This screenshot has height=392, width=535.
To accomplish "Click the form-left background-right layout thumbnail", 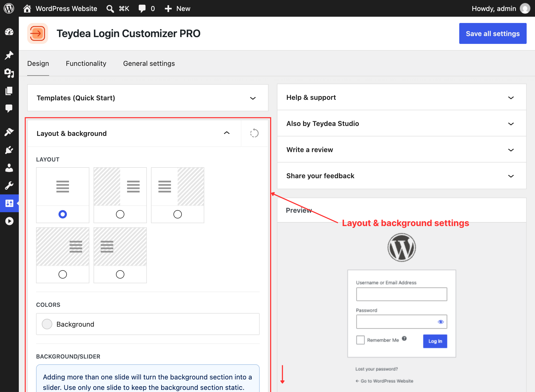I will (178, 187).
